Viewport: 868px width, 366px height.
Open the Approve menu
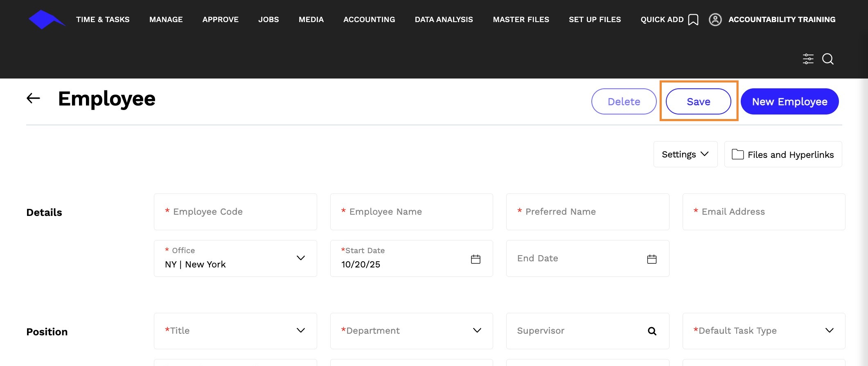click(221, 20)
